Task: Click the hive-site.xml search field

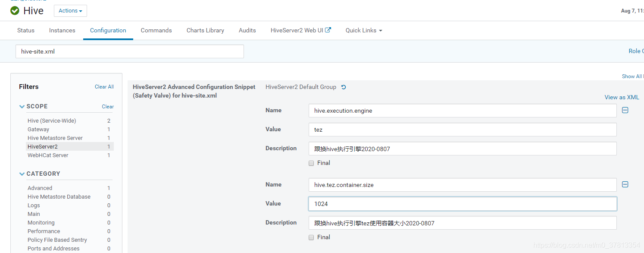Action: click(129, 51)
